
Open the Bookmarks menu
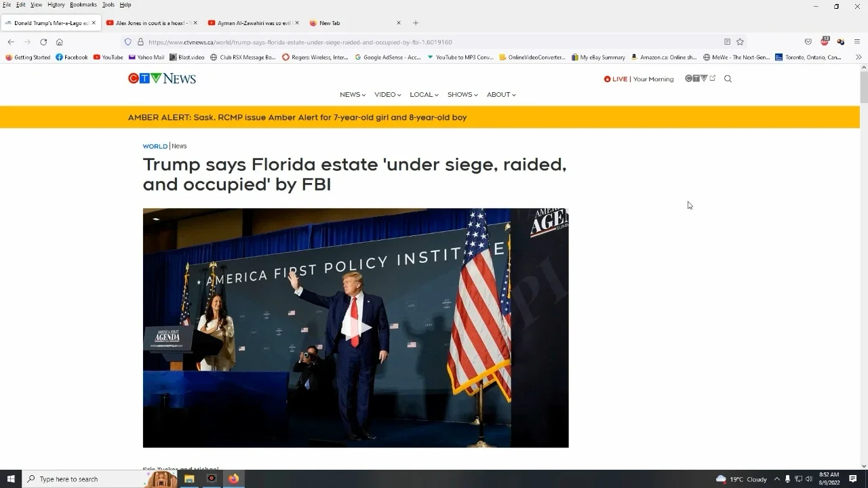(83, 5)
